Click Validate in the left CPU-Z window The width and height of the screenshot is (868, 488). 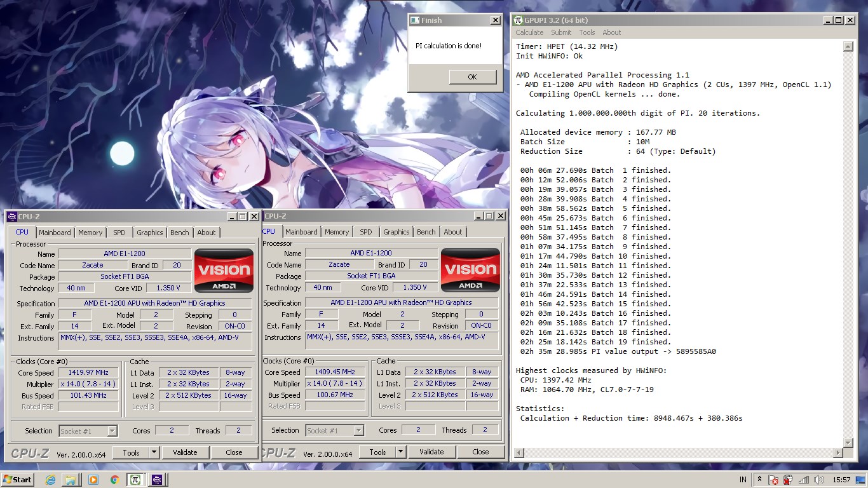click(185, 452)
